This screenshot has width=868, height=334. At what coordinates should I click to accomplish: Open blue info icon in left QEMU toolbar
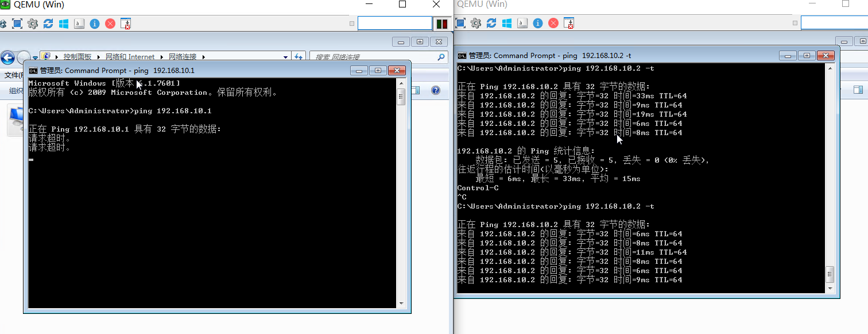point(95,24)
